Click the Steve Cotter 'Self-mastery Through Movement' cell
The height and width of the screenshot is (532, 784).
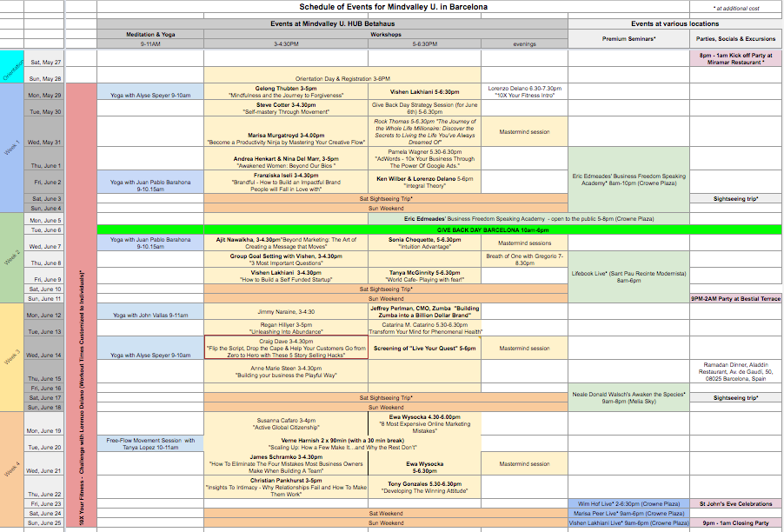[286, 108]
